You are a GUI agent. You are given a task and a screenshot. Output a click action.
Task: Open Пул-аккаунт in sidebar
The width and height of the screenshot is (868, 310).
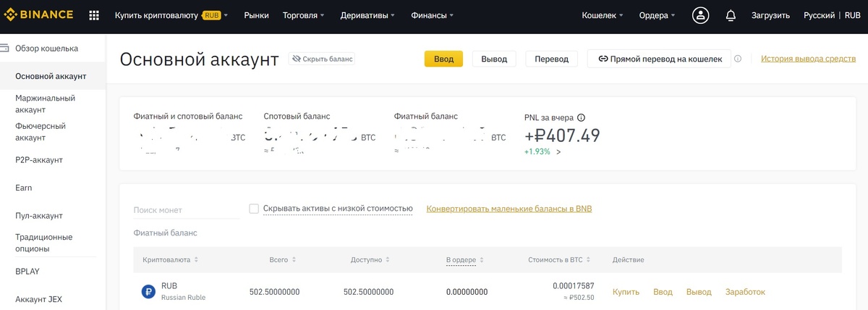[x=39, y=216]
